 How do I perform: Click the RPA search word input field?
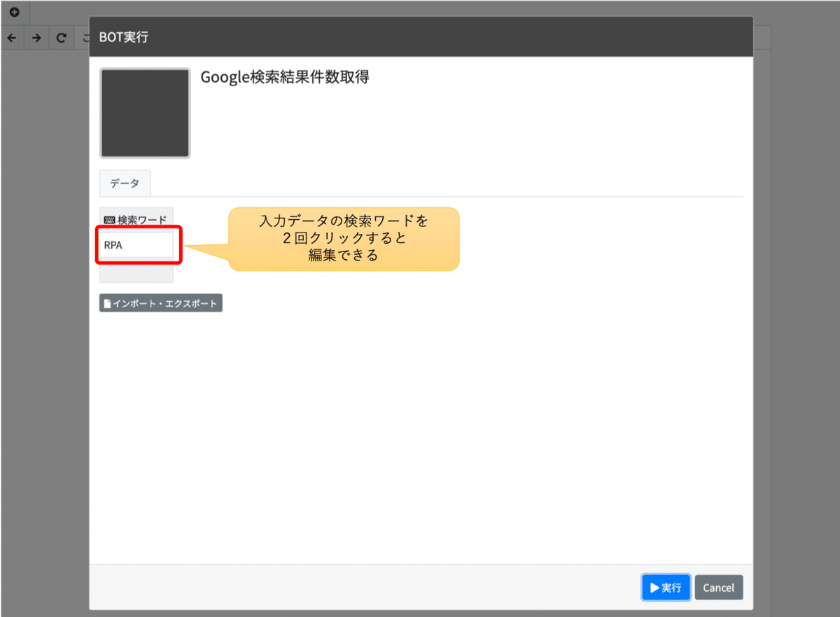pyautogui.click(x=136, y=244)
